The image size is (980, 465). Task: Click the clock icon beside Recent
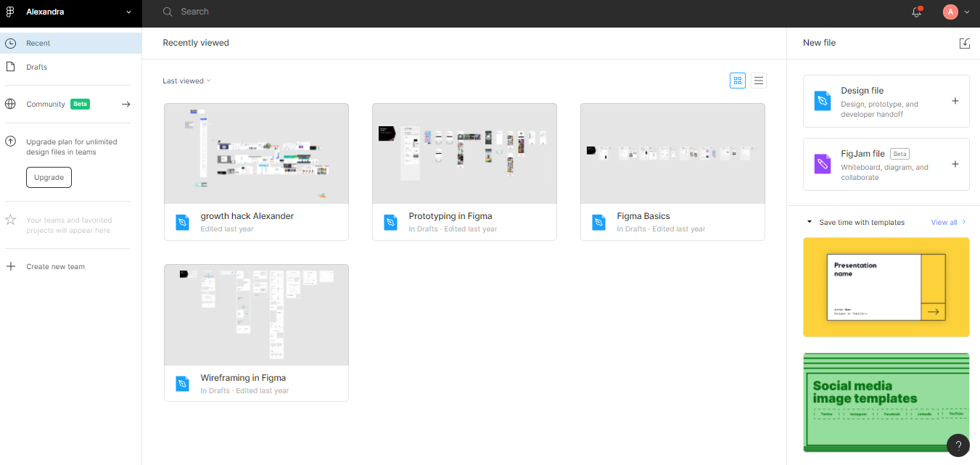11,43
